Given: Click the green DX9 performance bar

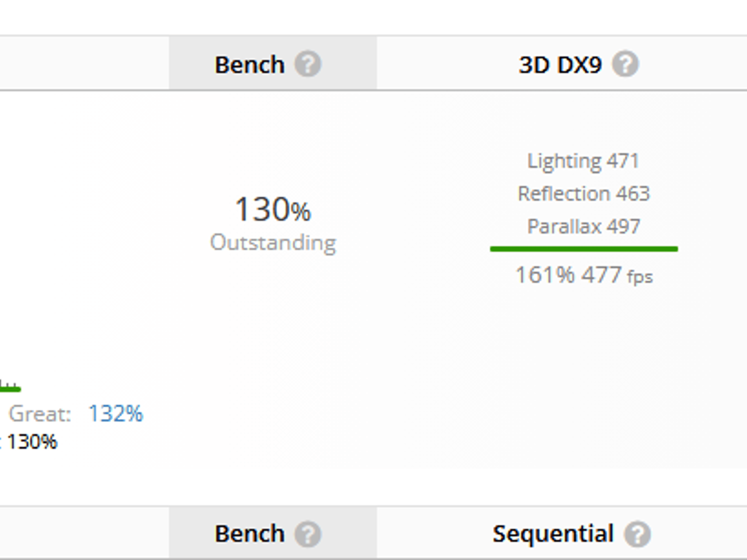Looking at the screenshot, I should pos(584,249).
